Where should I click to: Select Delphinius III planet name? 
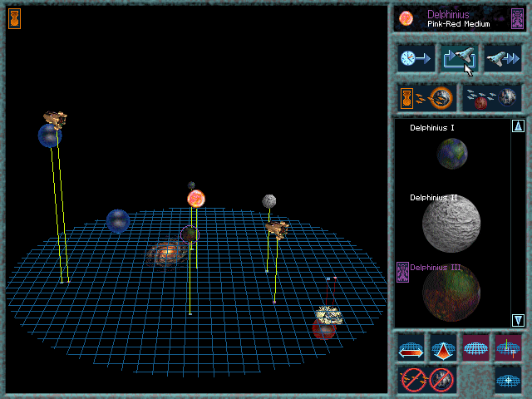point(436,268)
